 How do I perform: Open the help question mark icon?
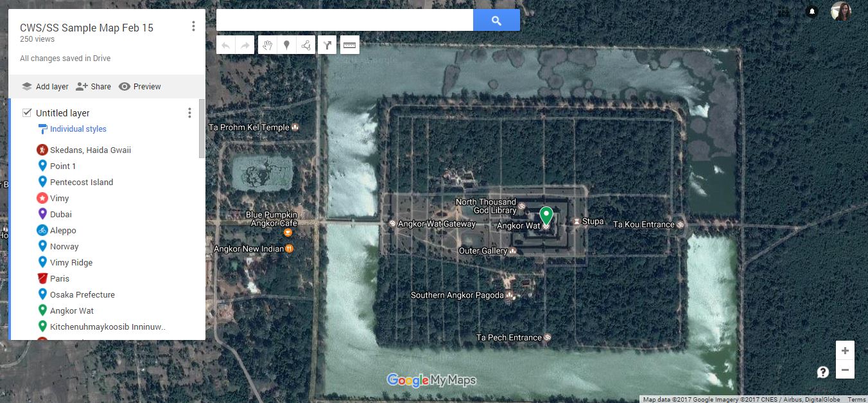pyautogui.click(x=823, y=372)
